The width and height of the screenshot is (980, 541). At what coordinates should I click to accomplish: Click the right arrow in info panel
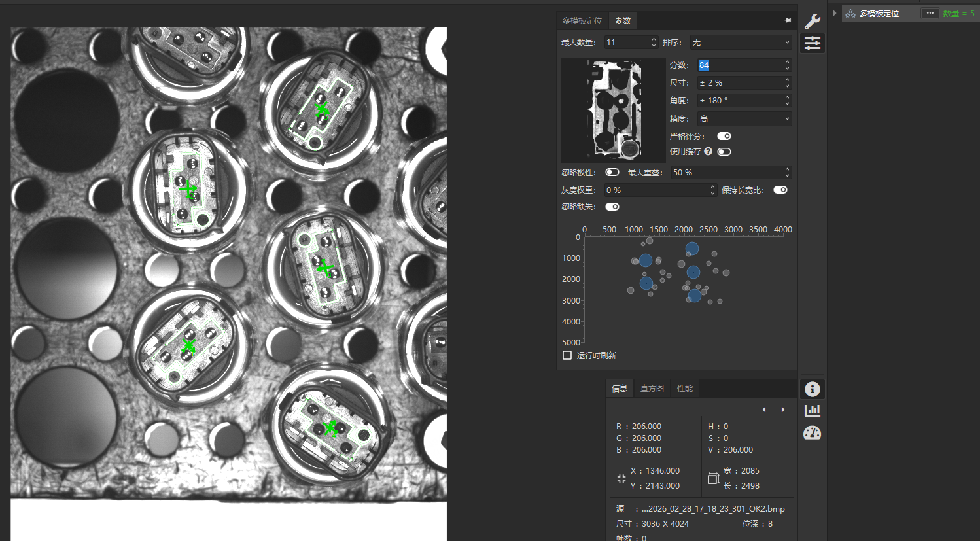coord(783,410)
